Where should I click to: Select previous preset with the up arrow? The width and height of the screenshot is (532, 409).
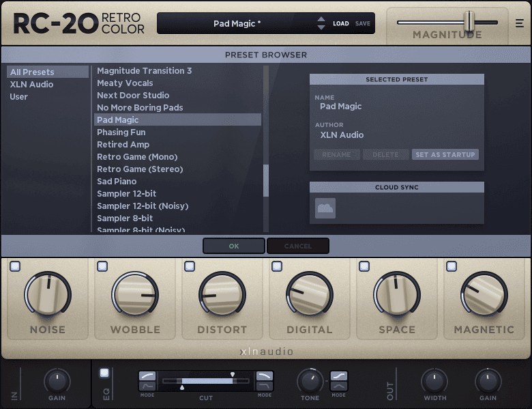point(321,19)
